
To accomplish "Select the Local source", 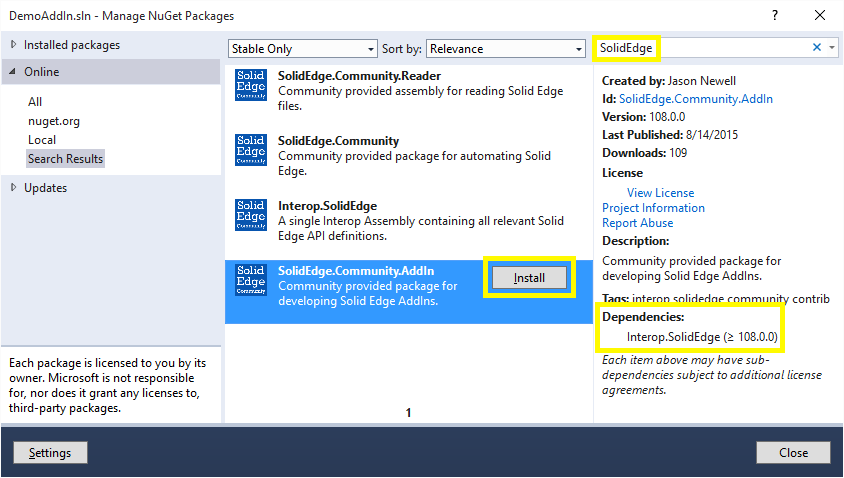I will [42, 140].
